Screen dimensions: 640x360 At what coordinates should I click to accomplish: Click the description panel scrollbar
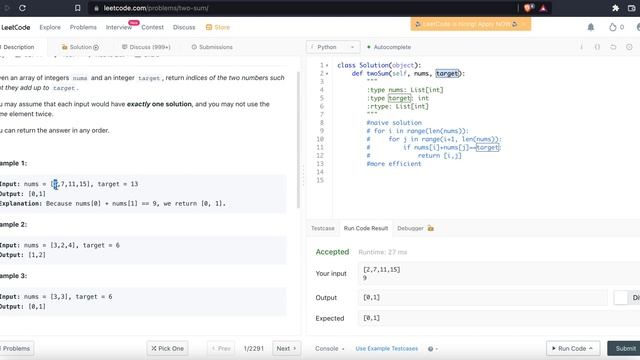pos(298,140)
